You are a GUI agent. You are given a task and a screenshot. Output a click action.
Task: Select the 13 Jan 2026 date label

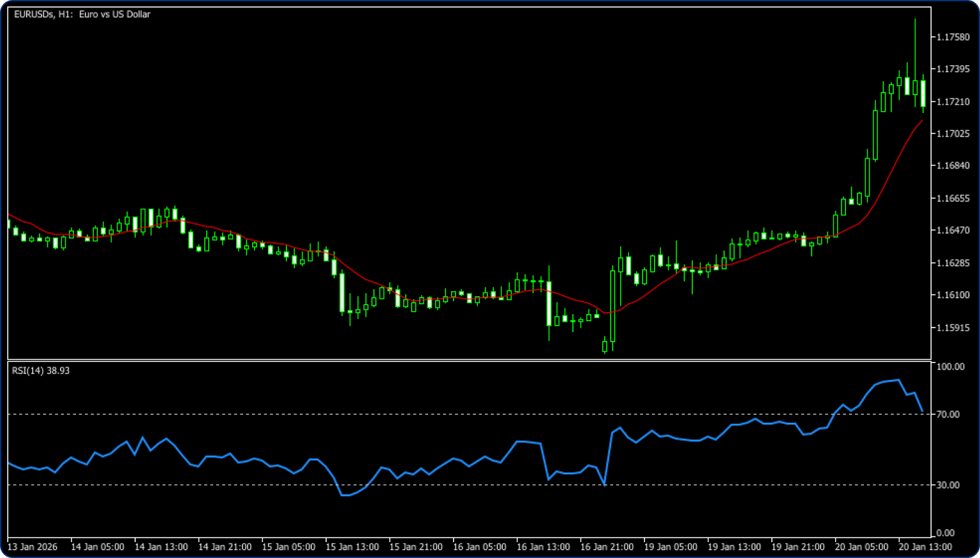[x=33, y=547]
